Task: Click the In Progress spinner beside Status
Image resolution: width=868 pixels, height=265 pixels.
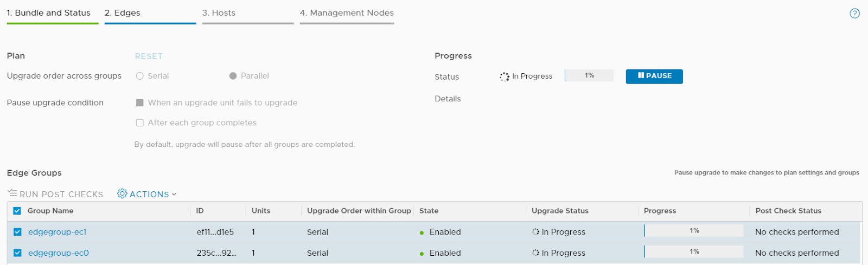Action: [x=505, y=76]
